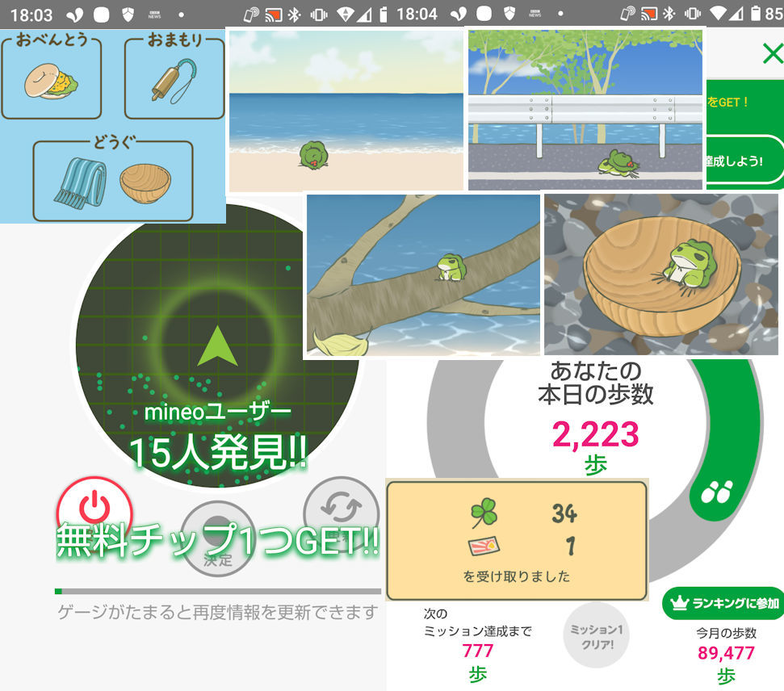Tap the cast icon in the 18:03 status bar
The height and width of the screenshot is (691, 784).
coord(274,15)
